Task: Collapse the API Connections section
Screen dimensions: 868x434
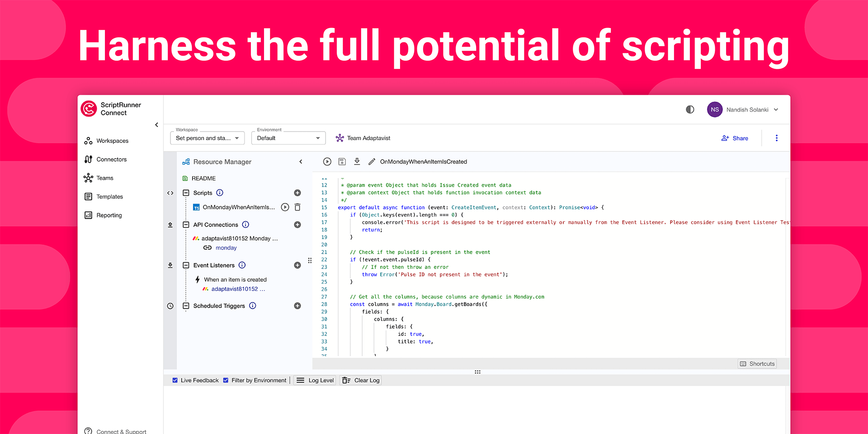Action: pos(186,225)
